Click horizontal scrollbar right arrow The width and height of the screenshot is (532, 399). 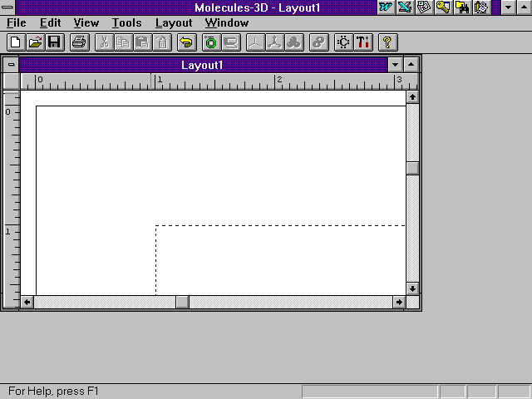tap(399, 302)
